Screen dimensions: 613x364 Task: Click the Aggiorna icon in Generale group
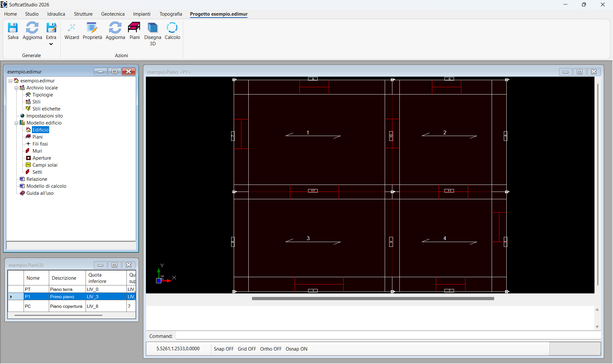(x=32, y=31)
